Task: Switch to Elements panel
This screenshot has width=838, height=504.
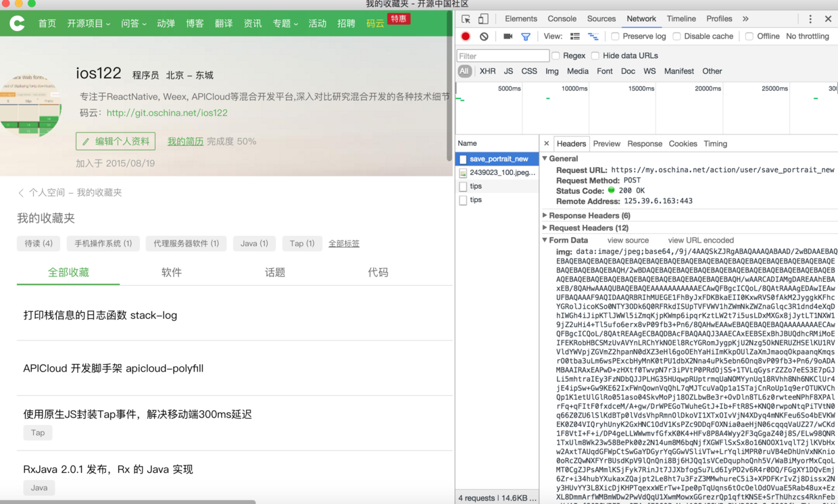Action: (x=521, y=19)
